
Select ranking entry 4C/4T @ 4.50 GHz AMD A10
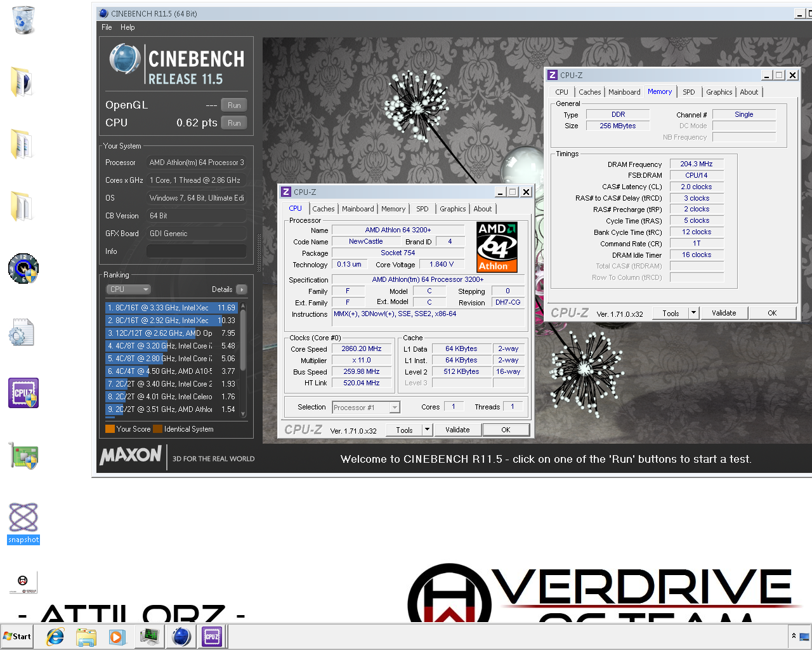pos(171,371)
